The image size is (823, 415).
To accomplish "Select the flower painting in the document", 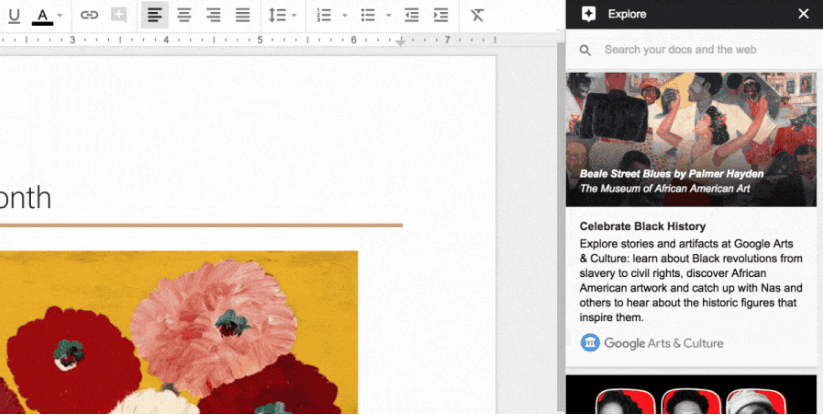I will [x=179, y=333].
